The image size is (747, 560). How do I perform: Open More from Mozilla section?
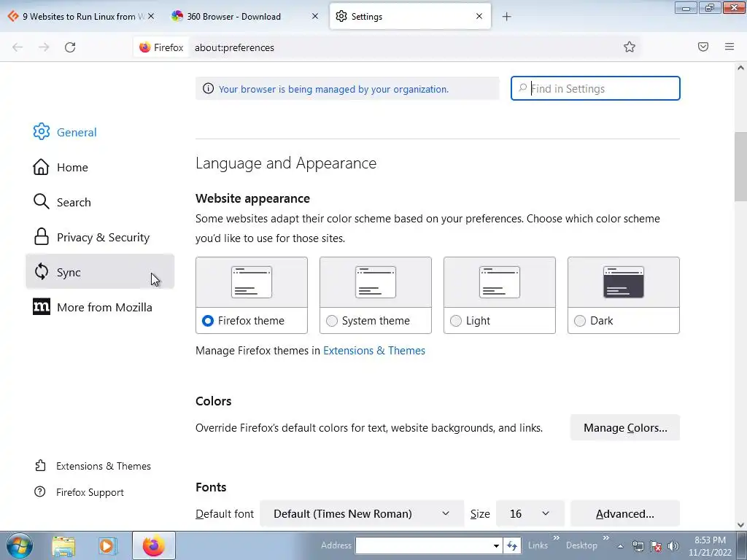coord(99,307)
